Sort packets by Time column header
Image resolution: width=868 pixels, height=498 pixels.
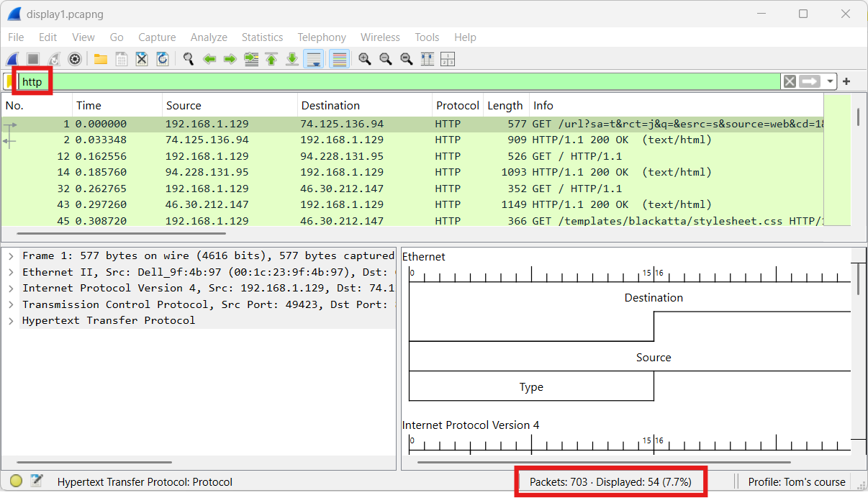coord(117,105)
